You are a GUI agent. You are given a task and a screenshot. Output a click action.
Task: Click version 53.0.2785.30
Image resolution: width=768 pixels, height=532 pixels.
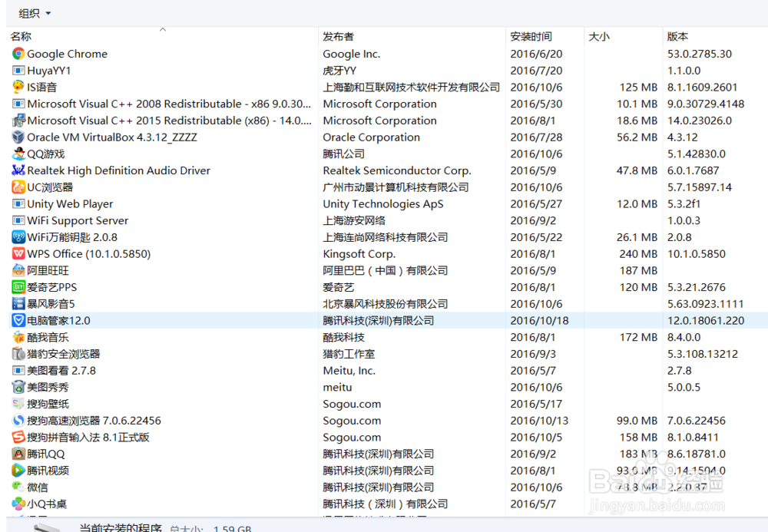(700, 54)
